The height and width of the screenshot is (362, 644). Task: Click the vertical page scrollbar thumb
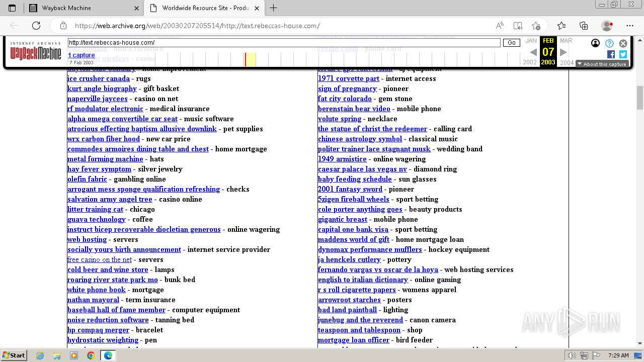pyautogui.click(x=640, y=98)
